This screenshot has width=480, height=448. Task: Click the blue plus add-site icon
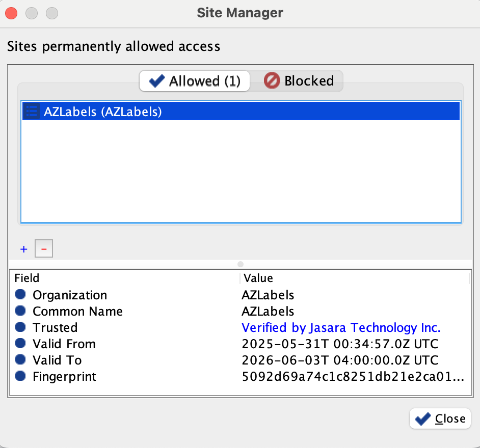(x=23, y=249)
